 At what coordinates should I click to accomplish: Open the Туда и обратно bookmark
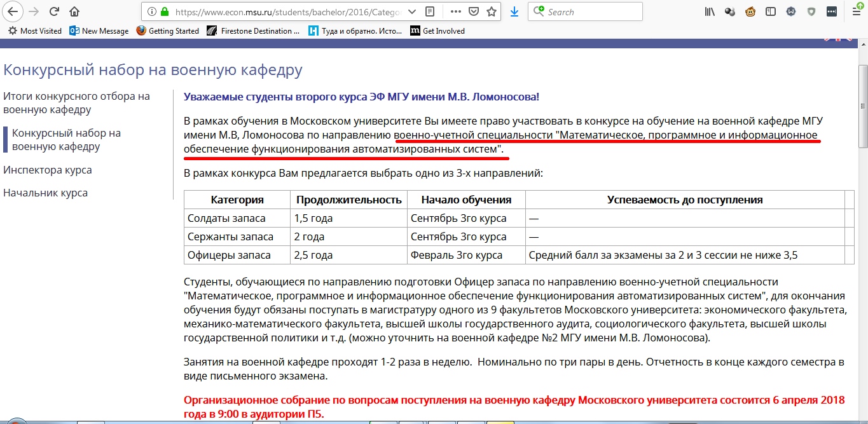pyautogui.click(x=355, y=31)
